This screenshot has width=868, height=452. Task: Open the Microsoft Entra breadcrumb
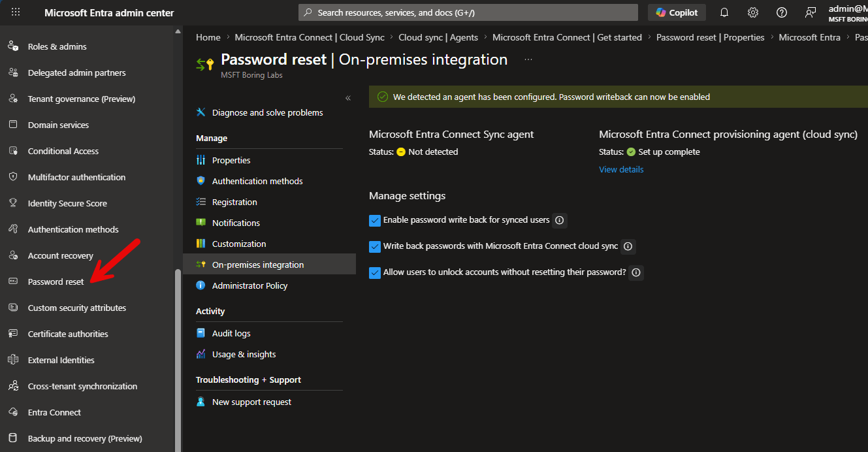[810, 37]
